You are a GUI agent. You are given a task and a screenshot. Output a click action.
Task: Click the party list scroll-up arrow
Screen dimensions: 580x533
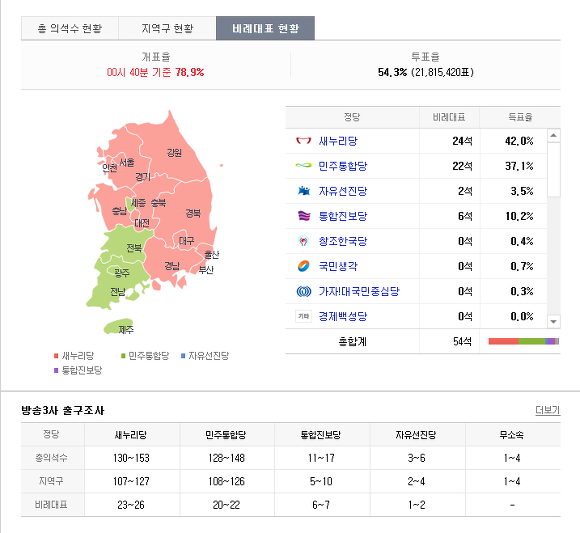(553, 135)
